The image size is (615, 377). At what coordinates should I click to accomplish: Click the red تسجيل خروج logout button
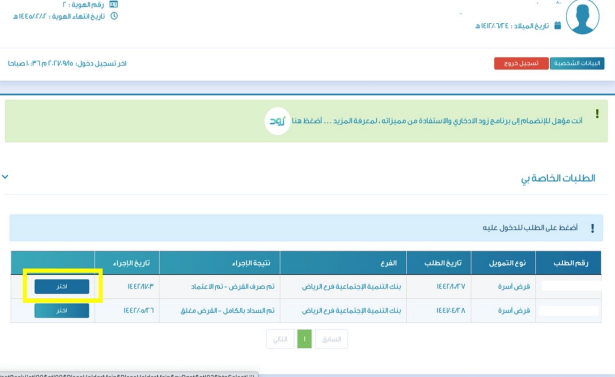pos(521,63)
